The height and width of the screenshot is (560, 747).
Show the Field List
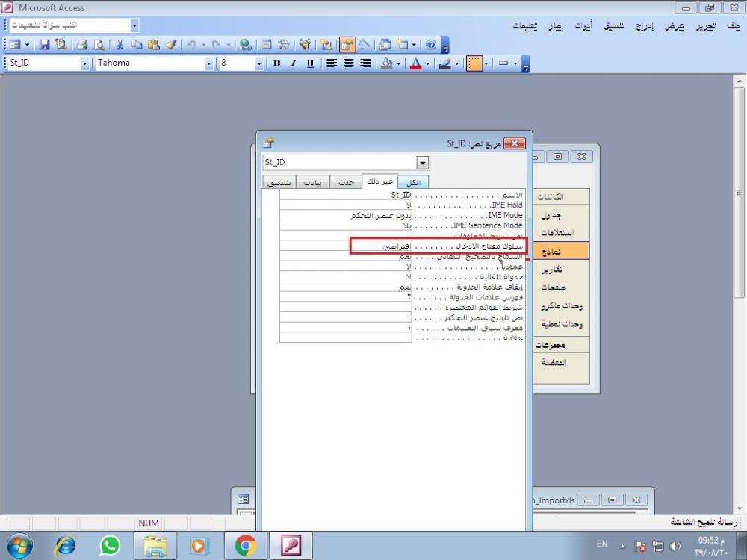(267, 45)
